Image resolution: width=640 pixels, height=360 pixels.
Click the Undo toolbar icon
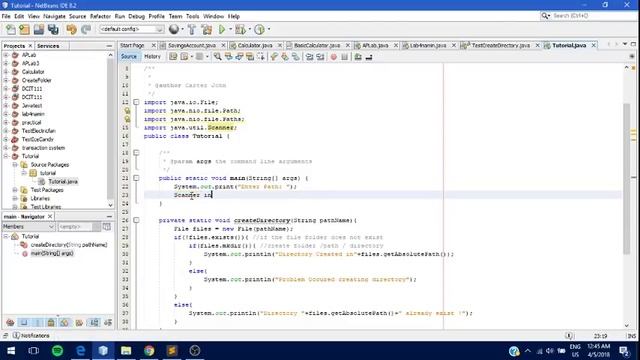click(71, 29)
